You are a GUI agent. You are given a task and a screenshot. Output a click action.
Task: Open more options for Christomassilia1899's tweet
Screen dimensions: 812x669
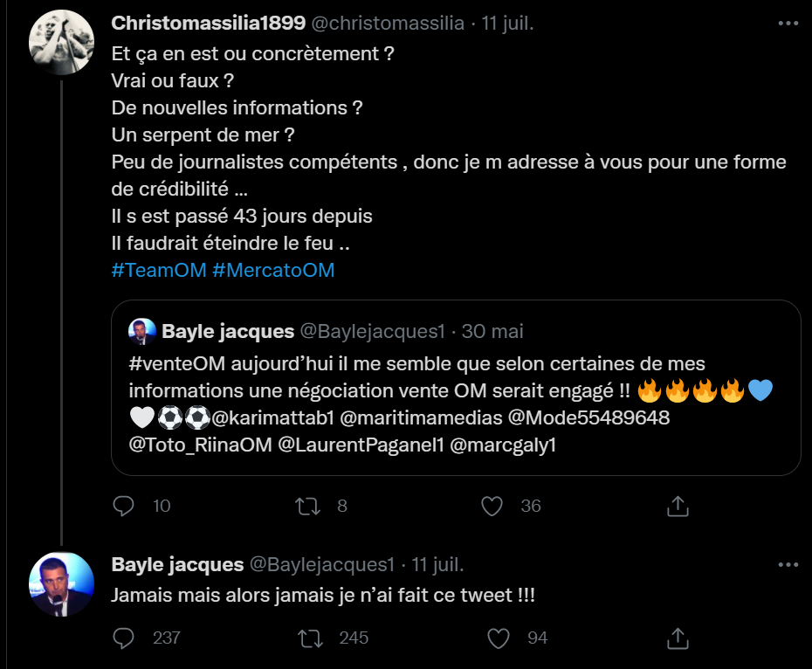788,24
